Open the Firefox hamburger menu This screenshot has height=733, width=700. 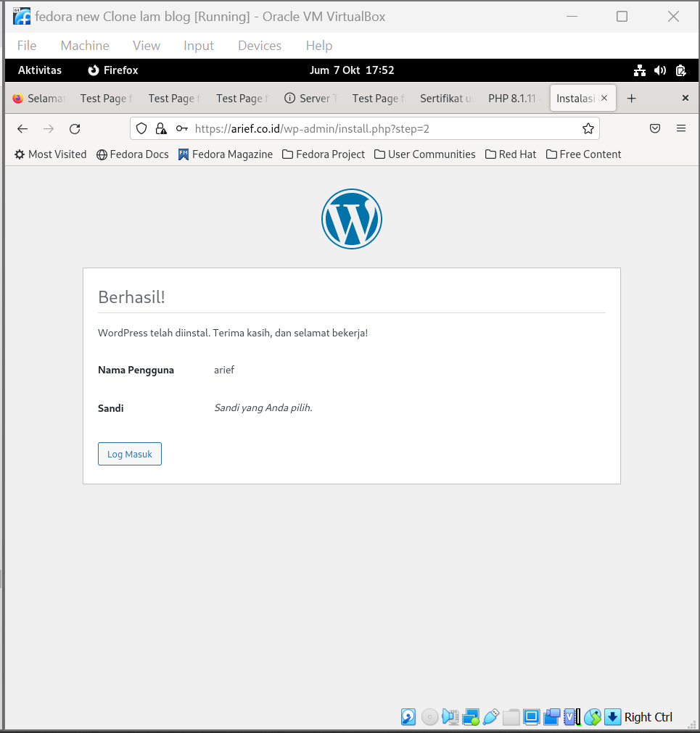[681, 128]
